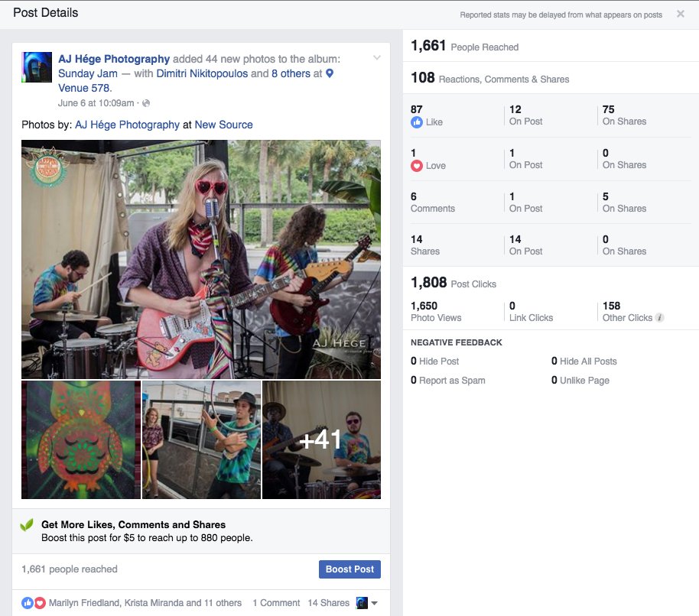
Task: Click the green leaf boost icon
Action: pyautogui.click(x=27, y=525)
